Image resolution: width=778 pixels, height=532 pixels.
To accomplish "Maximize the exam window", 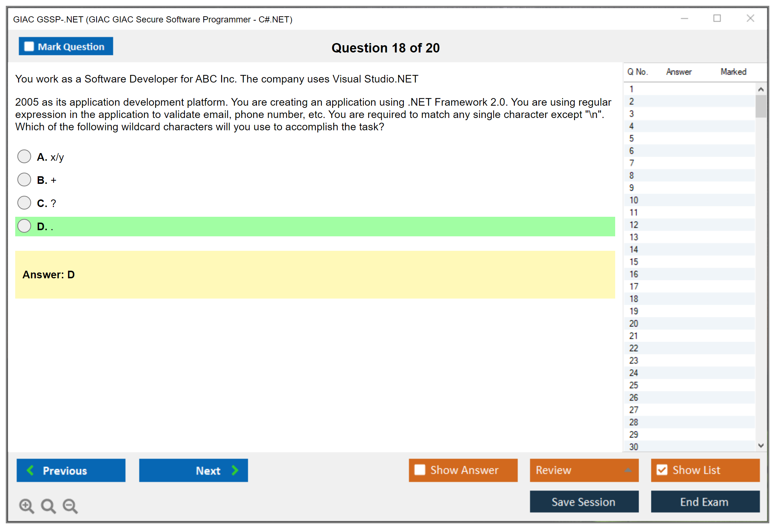I will [717, 18].
